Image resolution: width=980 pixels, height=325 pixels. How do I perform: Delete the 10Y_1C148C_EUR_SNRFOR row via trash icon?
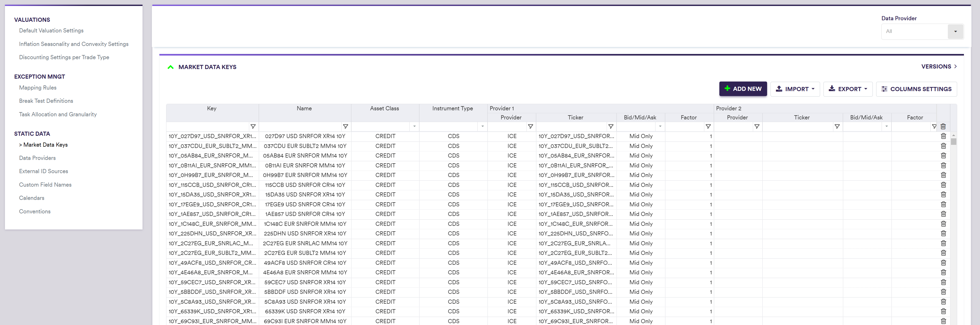[x=943, y=224]
